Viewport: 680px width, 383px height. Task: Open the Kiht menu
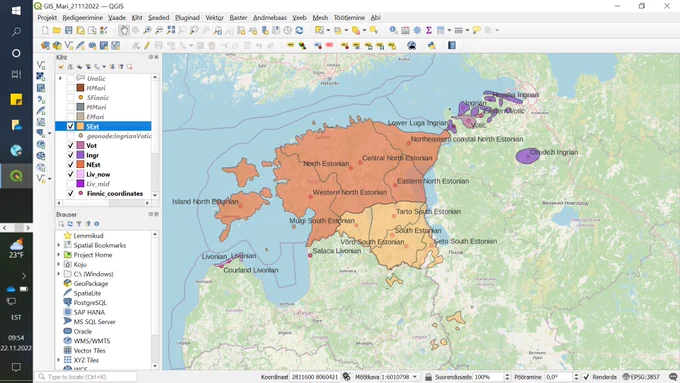pyautogui.click(x=137, y=18)
